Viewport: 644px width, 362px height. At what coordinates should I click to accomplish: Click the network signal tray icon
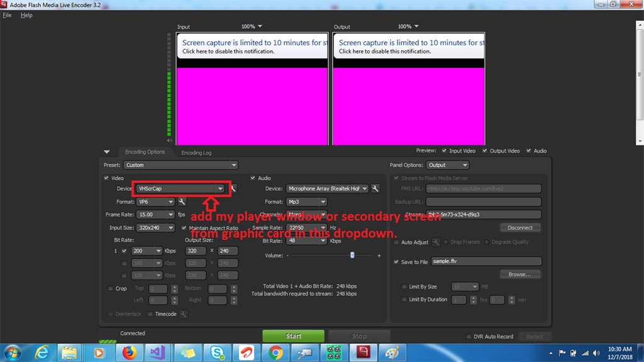pos(585,353)
